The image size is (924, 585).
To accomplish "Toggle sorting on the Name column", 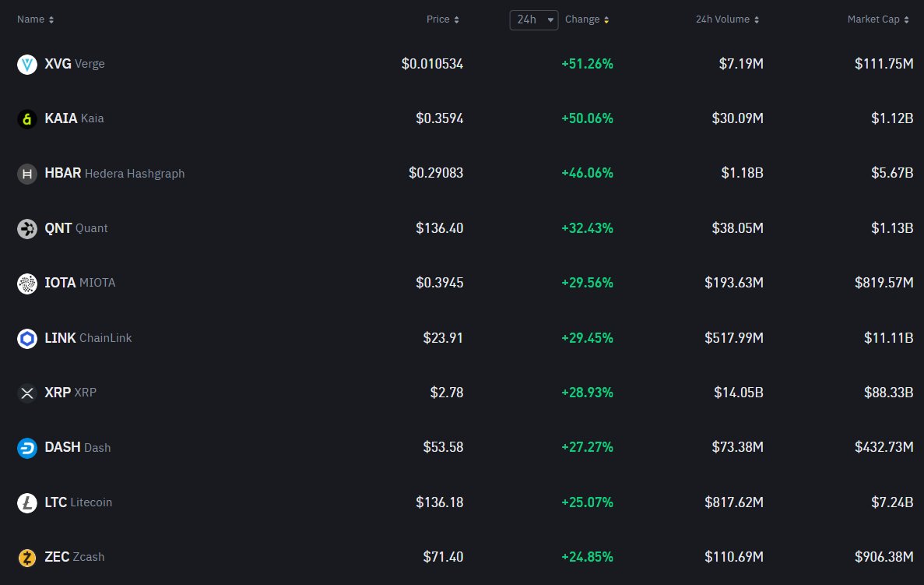I will pyautogui.click(x=36, y=19).
